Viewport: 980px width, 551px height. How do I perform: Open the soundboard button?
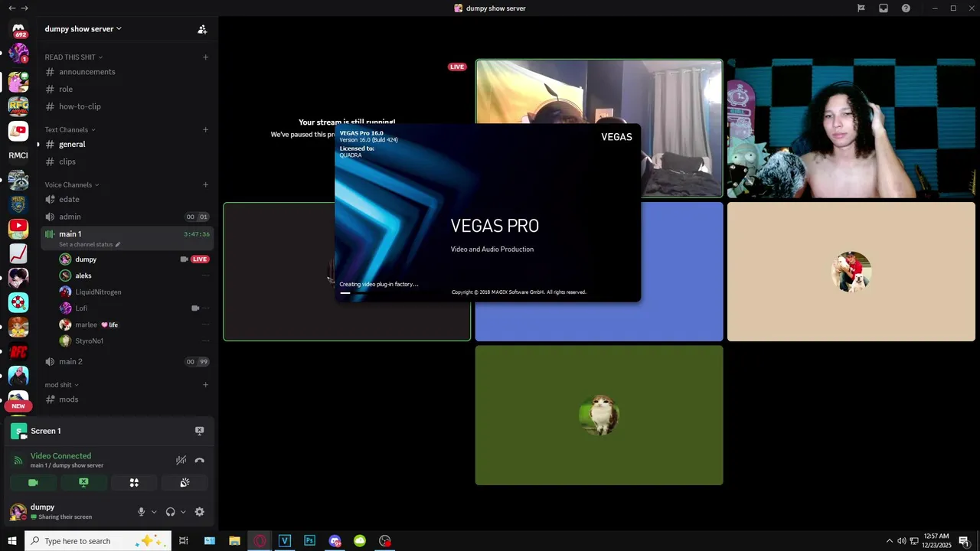[185, 483]
